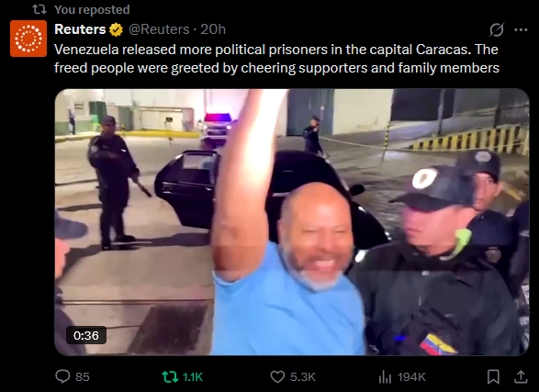The width and height of the screenshot is (539, 392).
Task: Play the video of released prisoners
Action: coord(292,222)
